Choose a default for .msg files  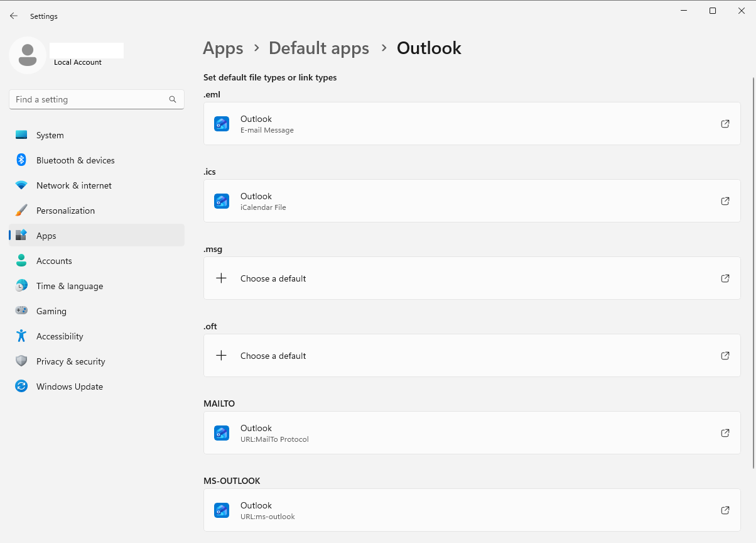[x=472, y=278]
